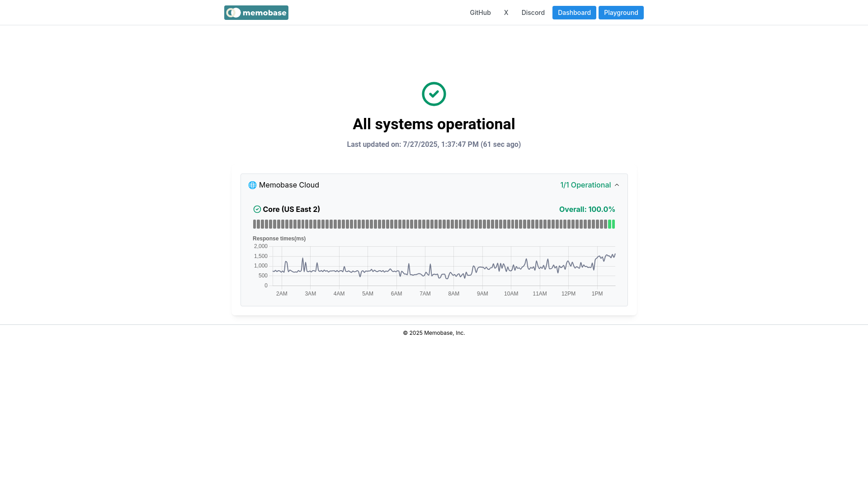
Task: Click the 2AM x-axis label
Action: pyautogui.click(x=282, y=294)
